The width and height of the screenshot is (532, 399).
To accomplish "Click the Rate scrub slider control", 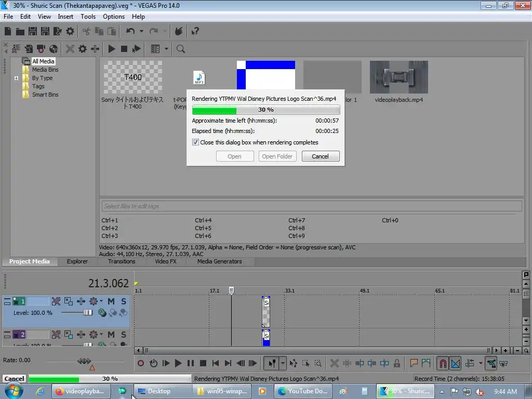I will (x=84, y=361).
